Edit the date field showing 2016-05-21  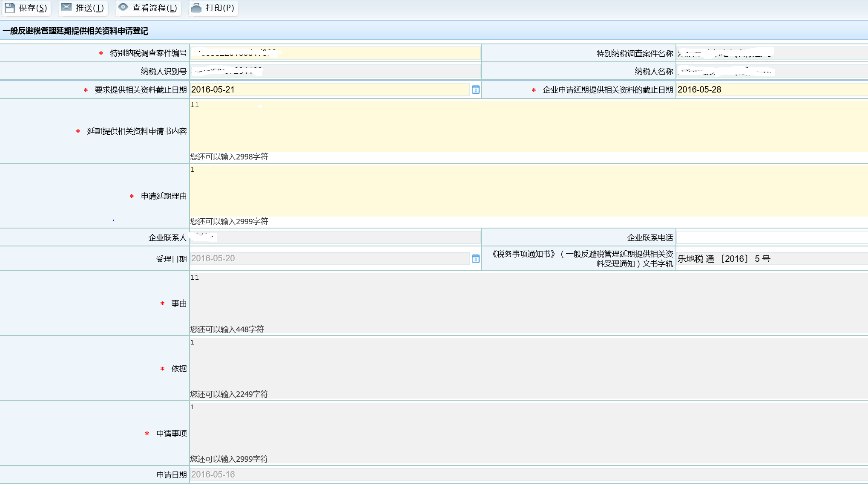click(x=330, y=90)
